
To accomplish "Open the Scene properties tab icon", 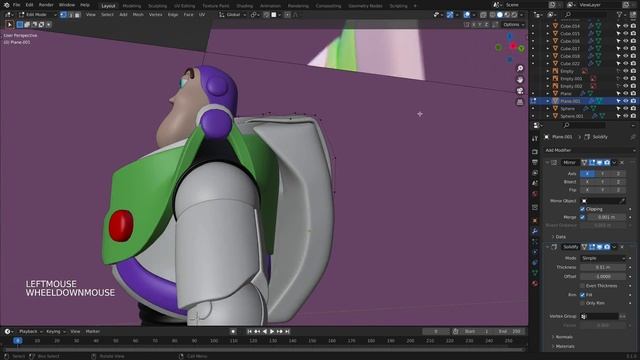I will (x=535, y=183).
